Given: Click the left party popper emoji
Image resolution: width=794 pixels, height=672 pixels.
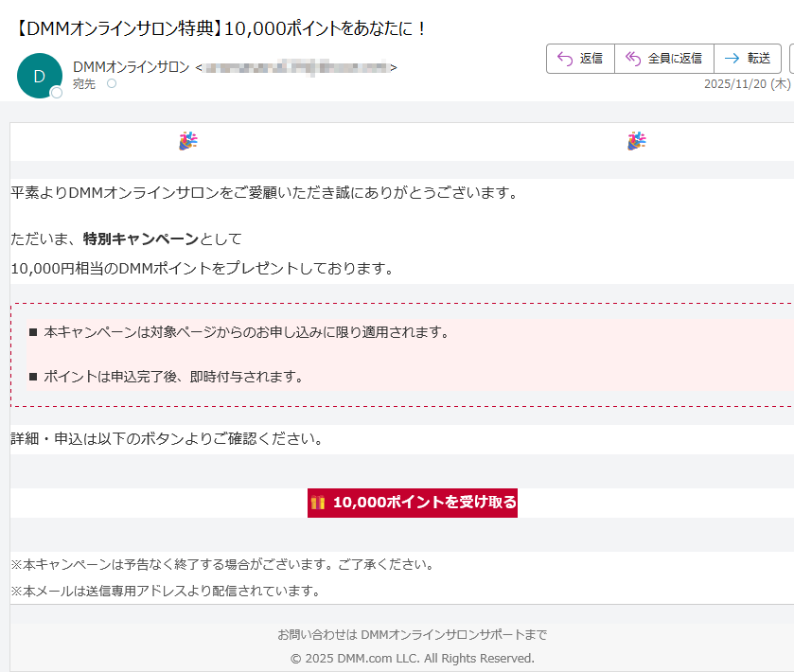Looking at the screenshot, I should pos(187,142).
